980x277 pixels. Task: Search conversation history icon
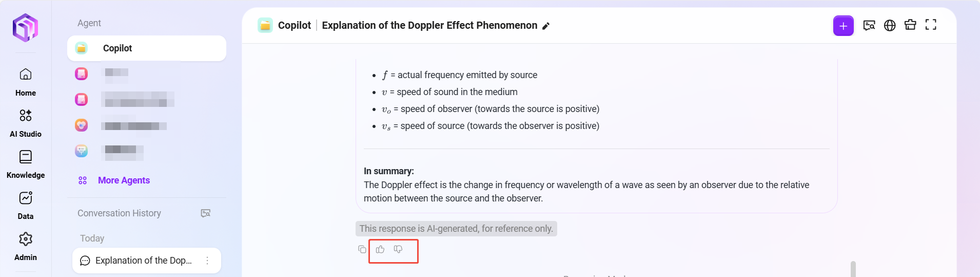pos(206,213)
